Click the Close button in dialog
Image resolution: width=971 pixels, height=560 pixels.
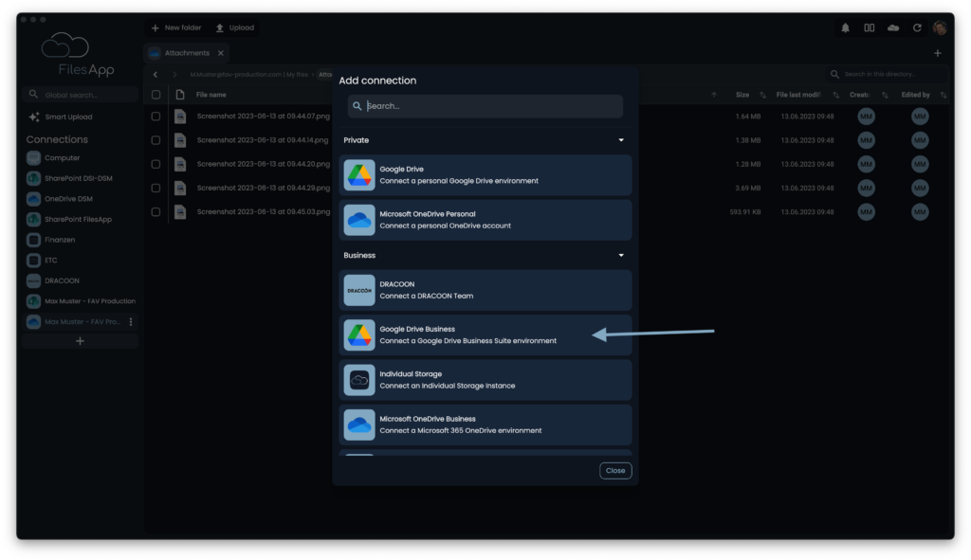click(614, 470)
